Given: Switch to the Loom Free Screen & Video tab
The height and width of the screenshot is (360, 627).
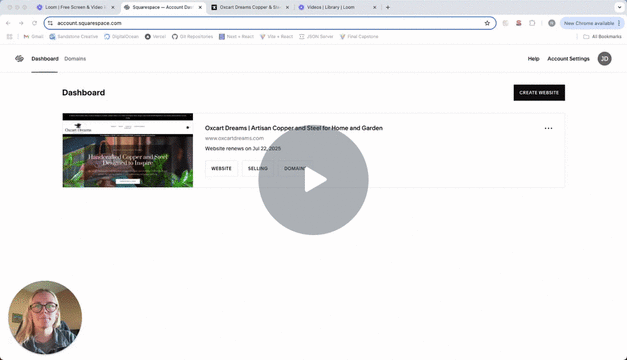Looking at the screenshot, I should [x=75, y=7].
